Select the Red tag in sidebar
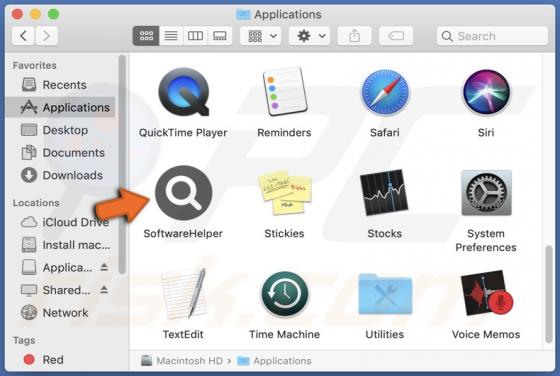560x376 pixels. pos(60,360)
